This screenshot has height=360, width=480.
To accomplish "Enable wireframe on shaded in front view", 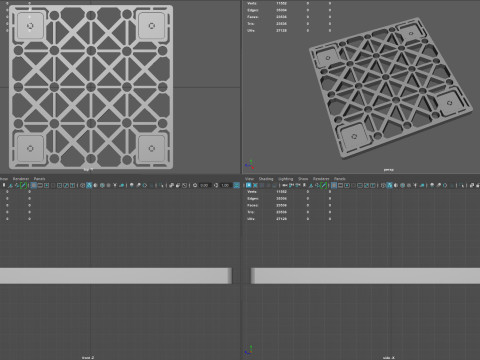I will [x=102, y=185].
